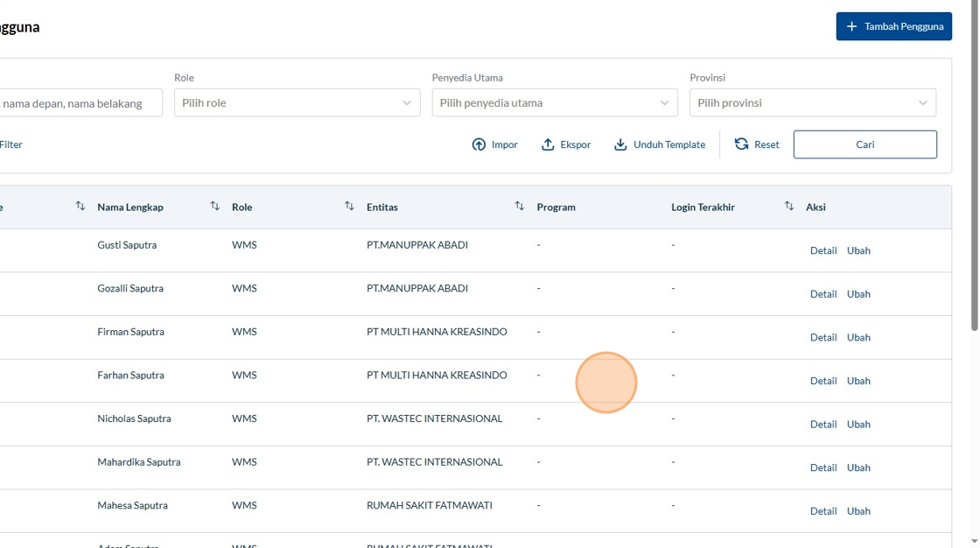
Task: Click the Ekspor export icon
Action: click(548, 144)
